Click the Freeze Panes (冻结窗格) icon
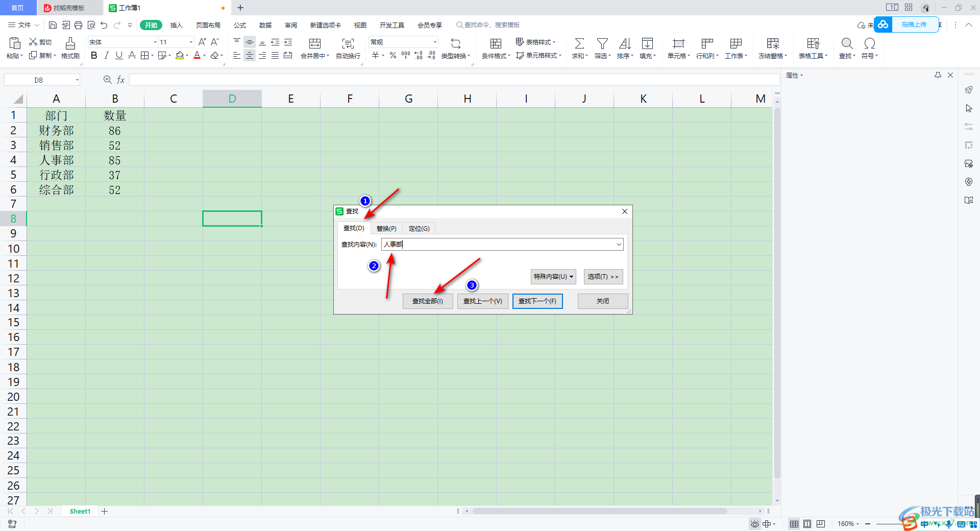The height and width of the screenshot is (531, 980). tap(773, 43)
